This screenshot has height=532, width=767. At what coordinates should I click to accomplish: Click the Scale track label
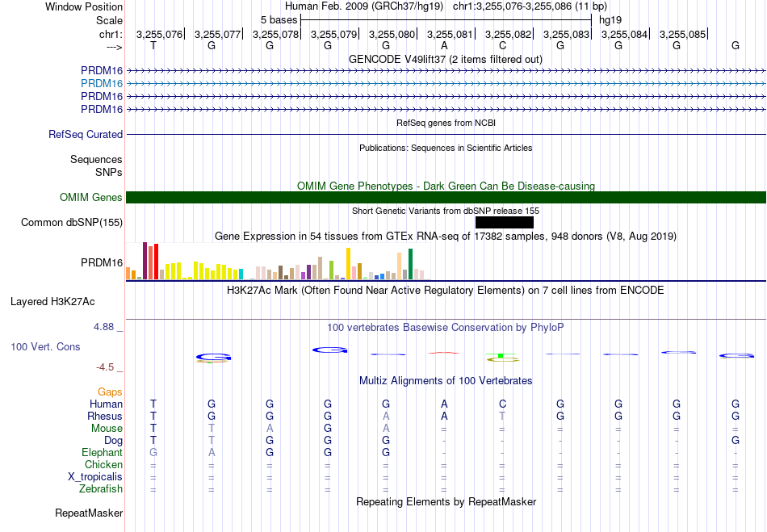(x=109, y=20)
